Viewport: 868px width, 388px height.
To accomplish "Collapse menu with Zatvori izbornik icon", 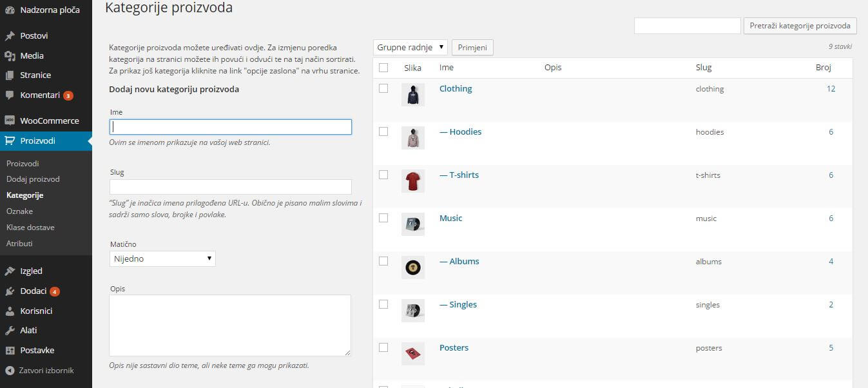I will [10, 371].
